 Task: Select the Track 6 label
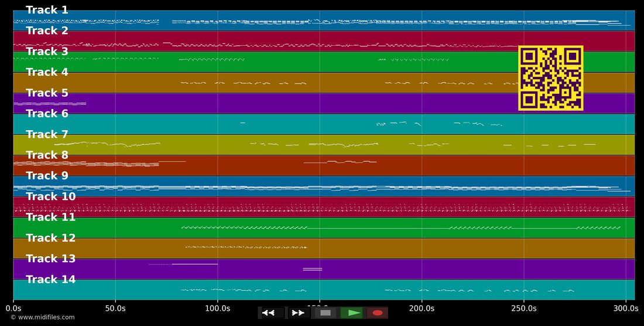coord(47,114)
